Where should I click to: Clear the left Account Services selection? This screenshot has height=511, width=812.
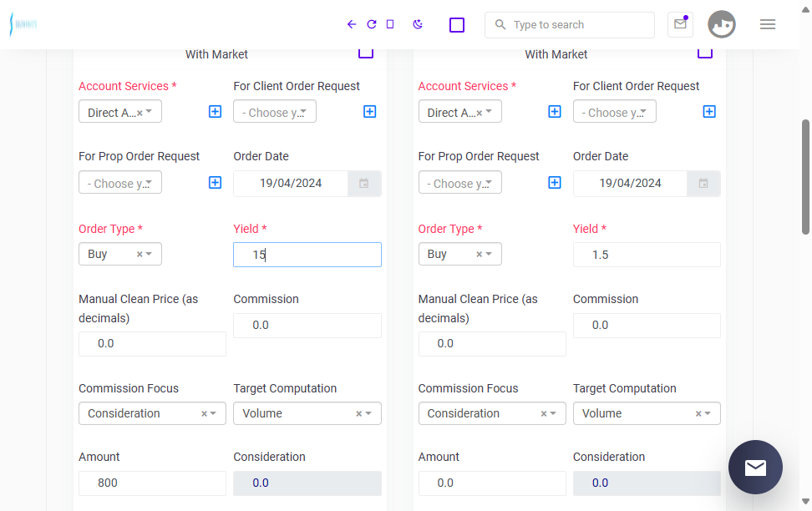pyautogui.click(x=140, y=113)
